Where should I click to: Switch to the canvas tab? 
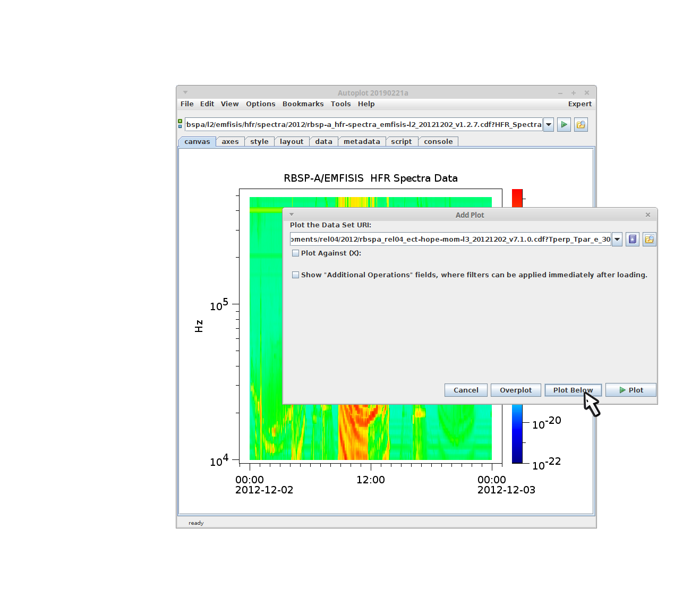[197, 142]
